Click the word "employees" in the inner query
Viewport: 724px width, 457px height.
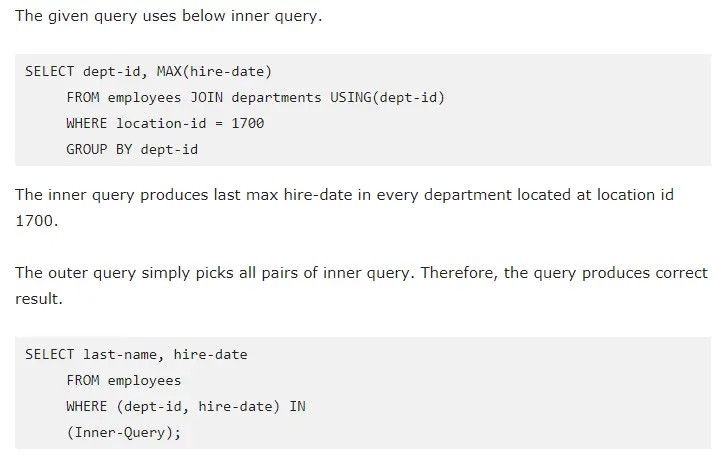(x=144, y=97)
